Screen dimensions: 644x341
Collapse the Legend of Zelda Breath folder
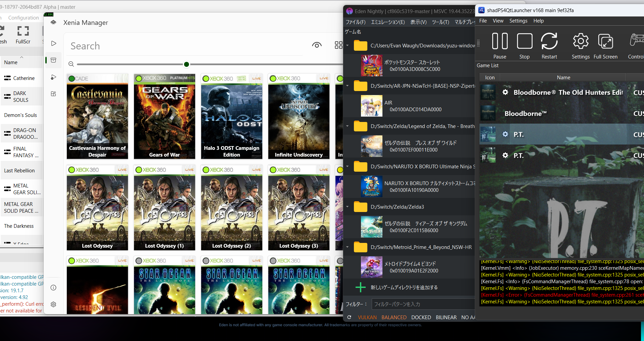(x=348, y=126)
